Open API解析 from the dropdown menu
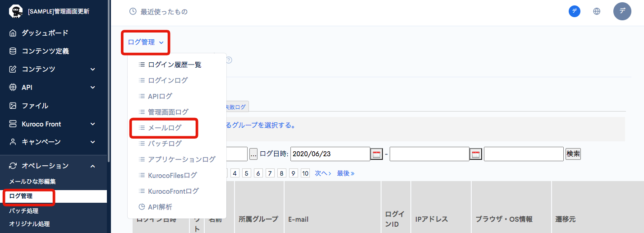The height and width of the screenshot is (233, 644). coord(160,207)
